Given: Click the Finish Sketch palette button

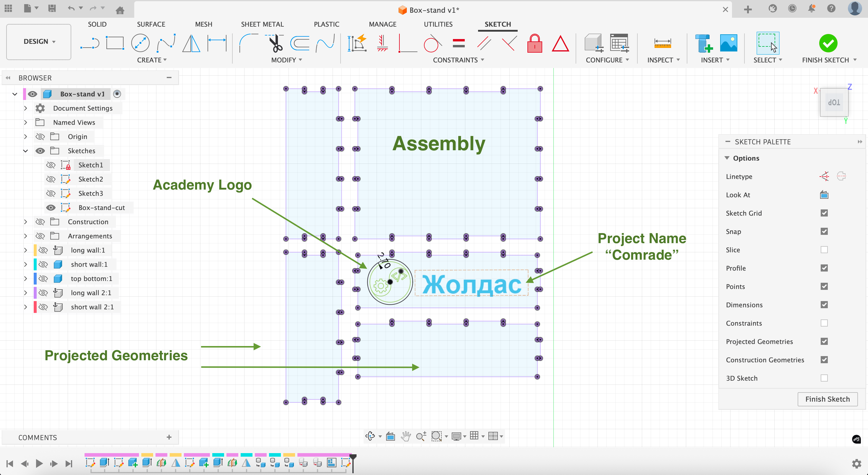Looking at the screenshot, I should pyautogui.click(x=827, y=399).
